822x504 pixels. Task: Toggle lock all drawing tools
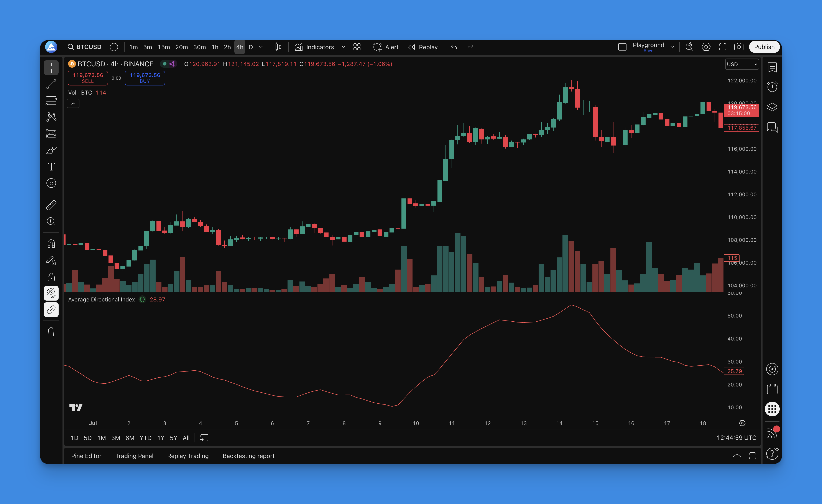pyautogui.click(x=51, y=277)
